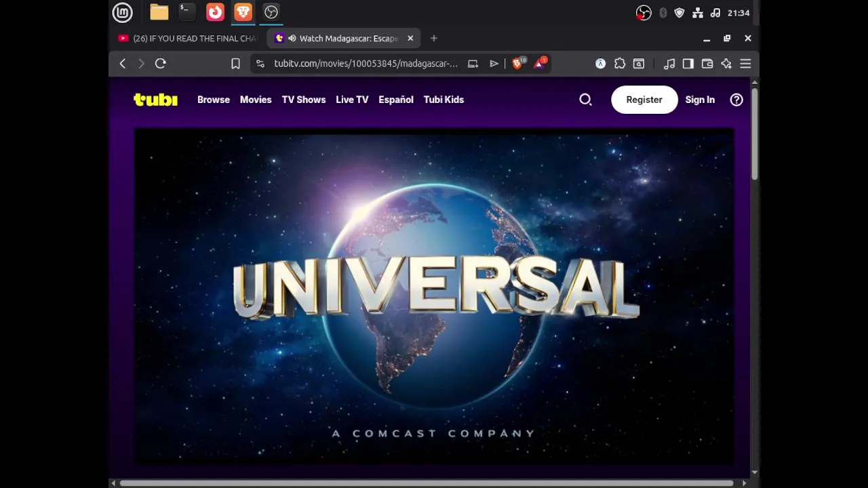Click the OBS recording tray icon
Screen dimensions: 868x488
tap(644, 13)
